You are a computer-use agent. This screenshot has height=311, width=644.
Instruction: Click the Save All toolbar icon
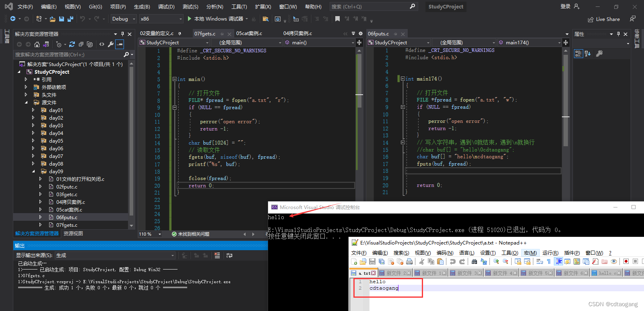[70, 19]
